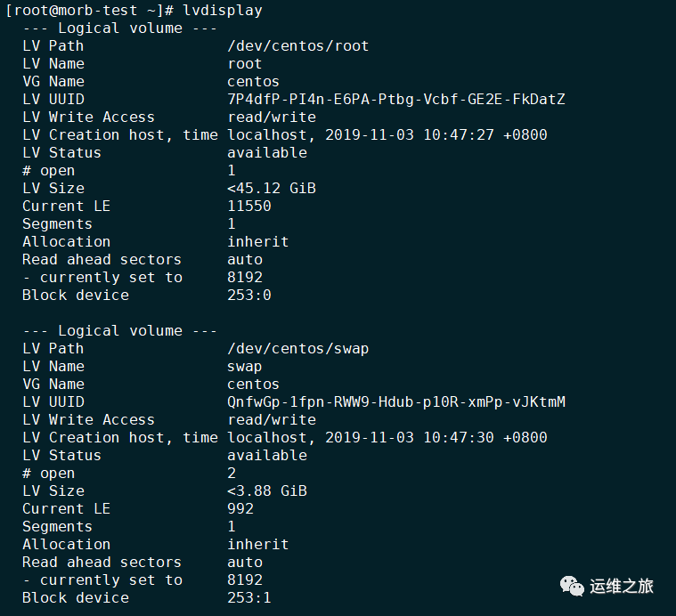
Task: Click the <3.88 GiB size value
Action: 267,491
